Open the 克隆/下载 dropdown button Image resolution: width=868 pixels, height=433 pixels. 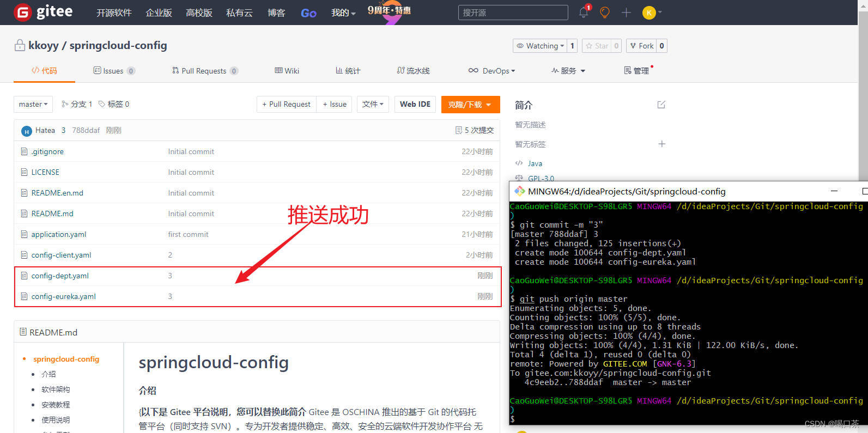click(x=470, y=105)
